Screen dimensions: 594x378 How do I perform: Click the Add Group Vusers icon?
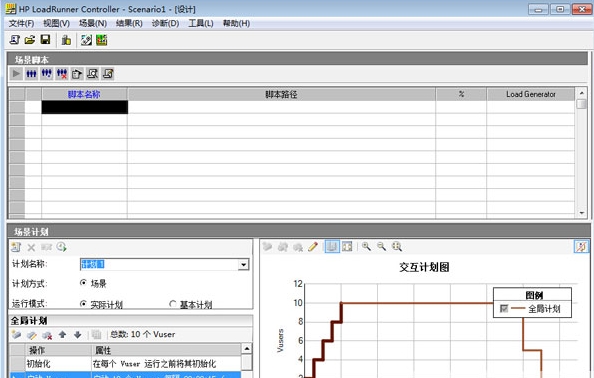(x=47, y=73)
